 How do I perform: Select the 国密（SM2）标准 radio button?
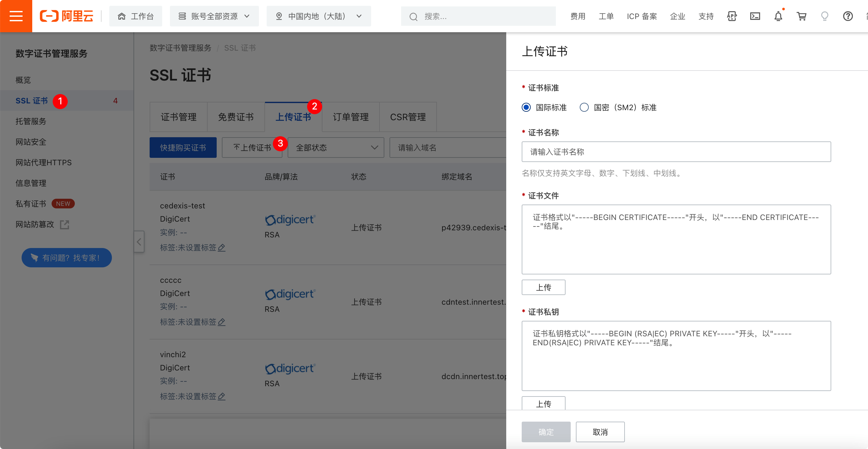click(584, 107)
